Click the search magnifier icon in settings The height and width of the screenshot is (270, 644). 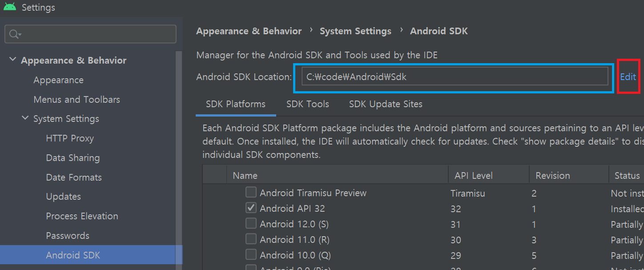(x=14, y=34)
